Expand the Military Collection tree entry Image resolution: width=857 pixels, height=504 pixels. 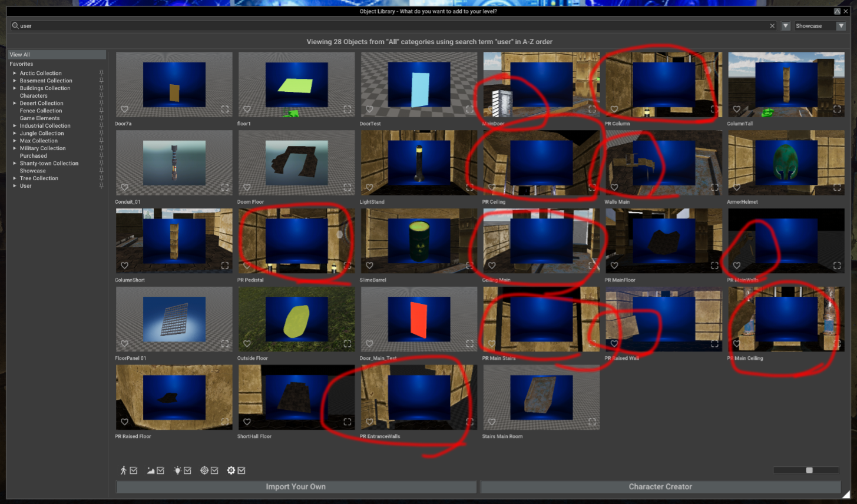point(15,148)
